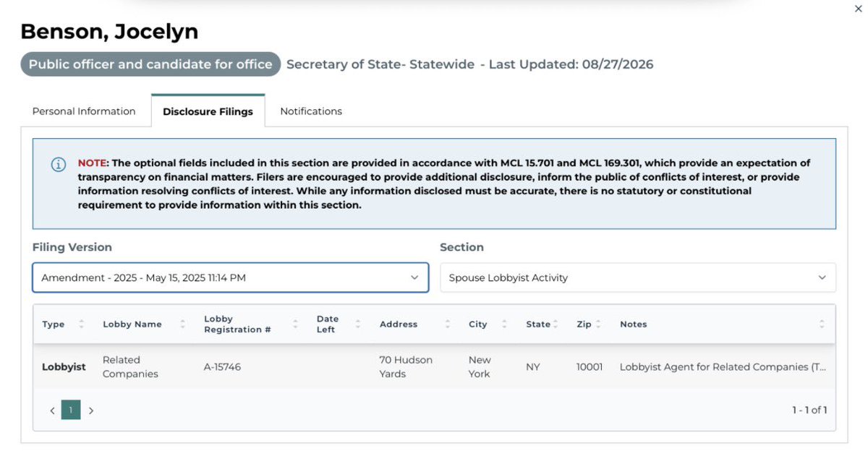Click the info icon beside the NOTE

point(58,164)
